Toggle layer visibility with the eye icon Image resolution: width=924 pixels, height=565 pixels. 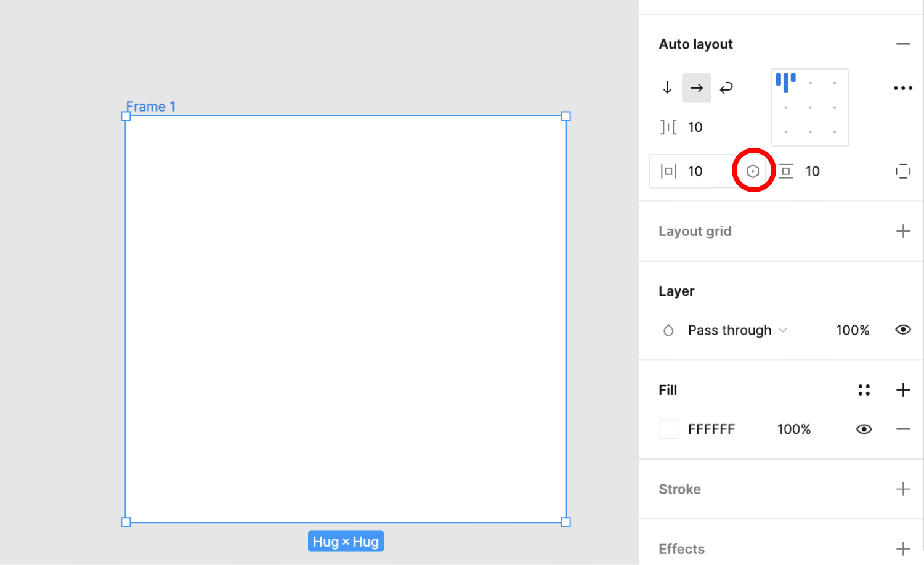click(x=902, y=330)
